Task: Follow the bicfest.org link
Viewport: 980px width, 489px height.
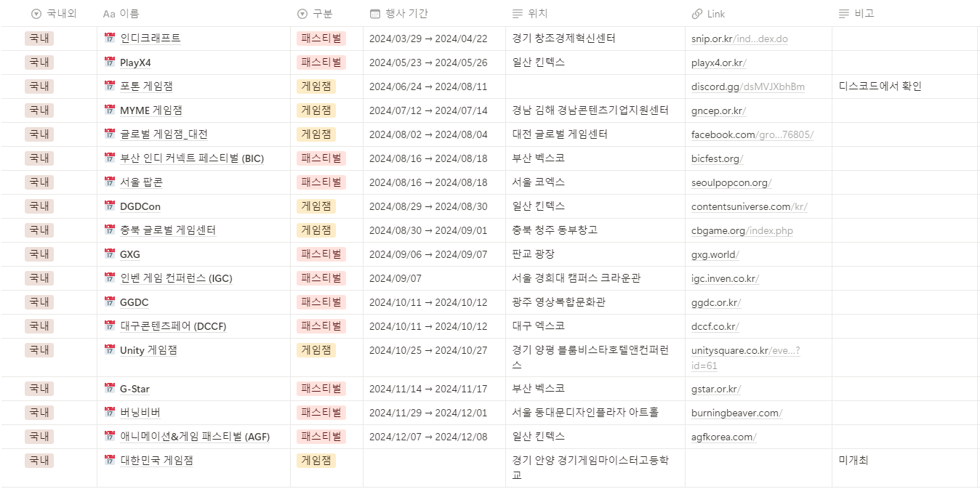Action: tap(718, 158)
